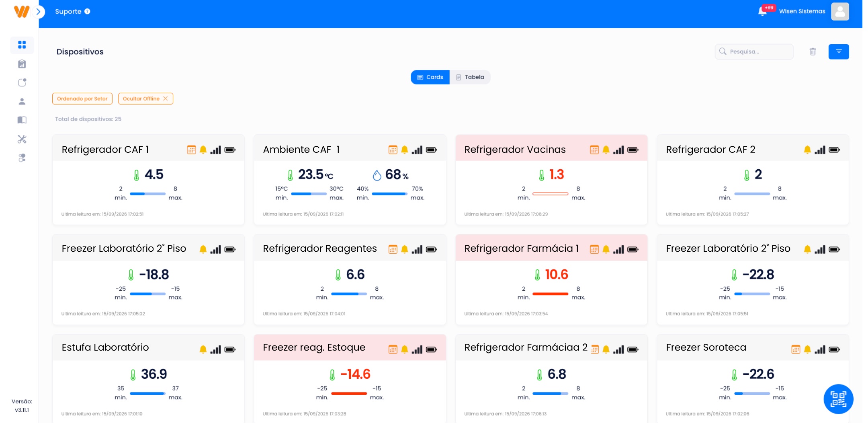Click the Refrigerador CAF 1 range bar
The image size is (868, 423).
click(147, 194)
